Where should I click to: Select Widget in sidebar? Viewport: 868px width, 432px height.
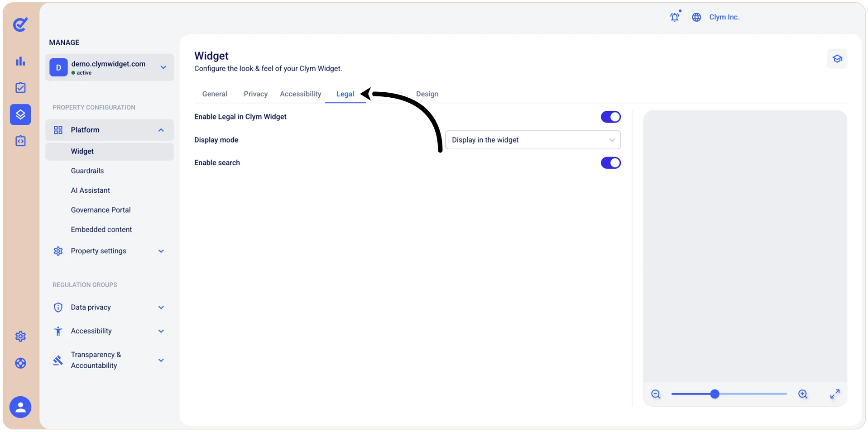pos(110,152)
